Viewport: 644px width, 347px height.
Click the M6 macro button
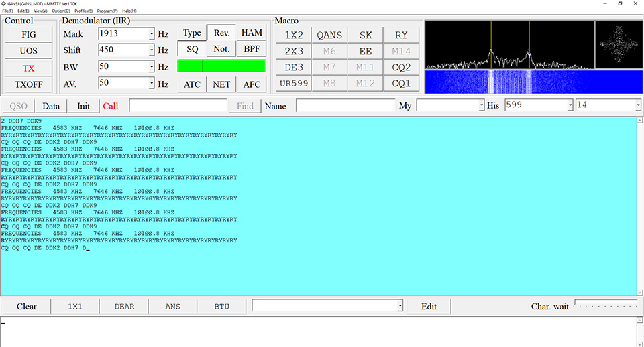[329, 52]
